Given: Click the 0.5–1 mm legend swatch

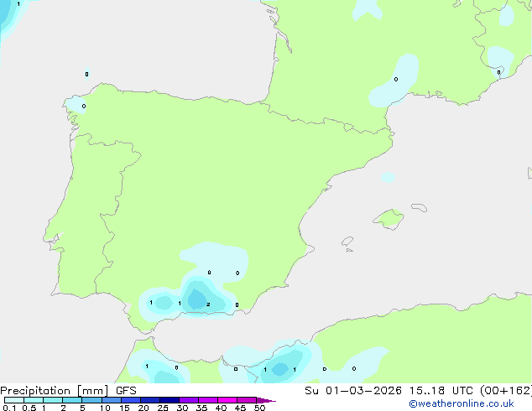Looking at the screenshot, I should (x=34, y=400).
